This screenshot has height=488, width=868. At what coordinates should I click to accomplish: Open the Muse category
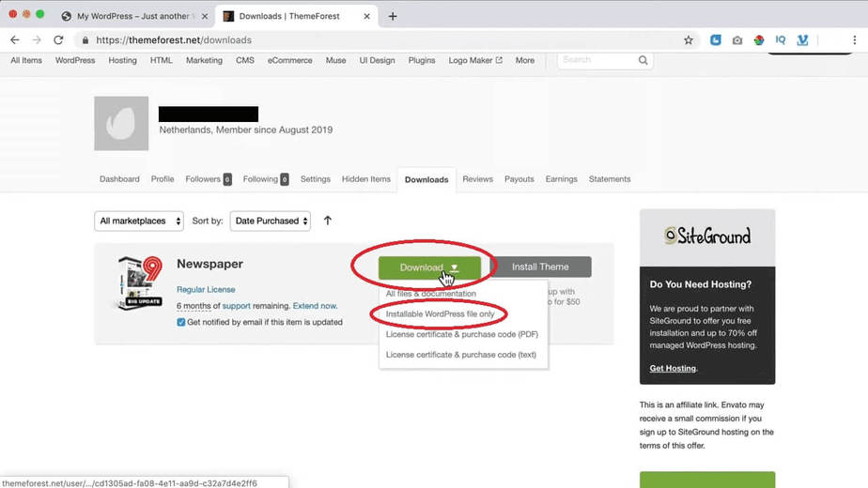click(335, 60)
